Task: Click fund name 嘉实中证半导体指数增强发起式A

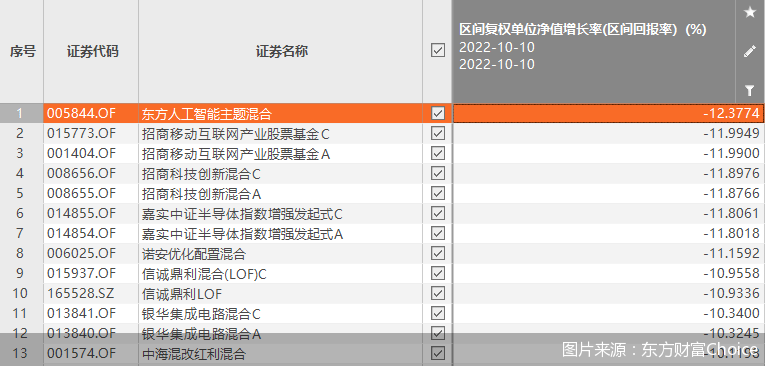Action: point(242,234)
